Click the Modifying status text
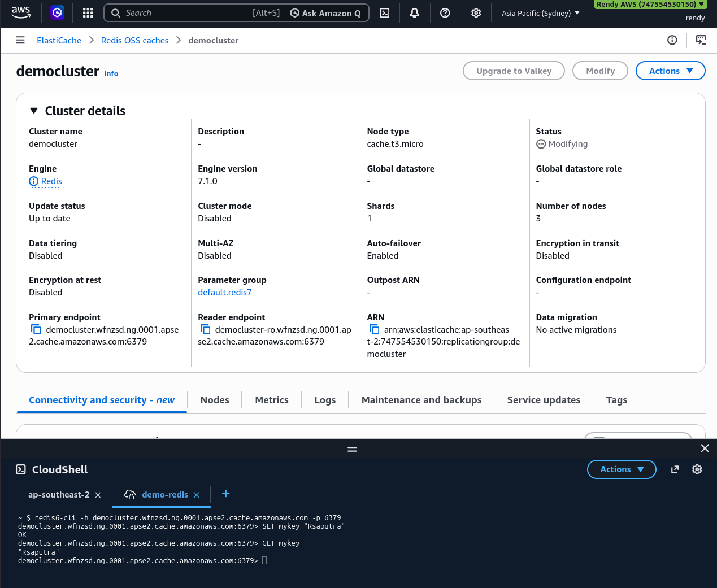Image resolution: width=717 pixels, height=588 pixels. tap(568, 144)
